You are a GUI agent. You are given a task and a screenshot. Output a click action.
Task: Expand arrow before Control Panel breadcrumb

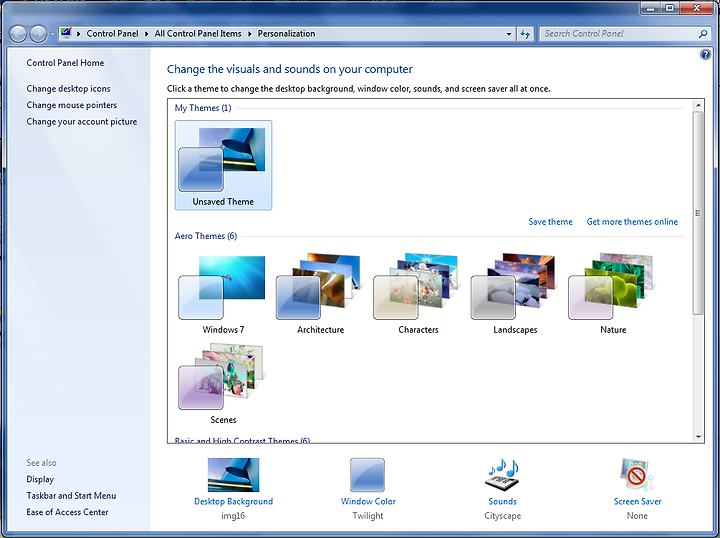point(79,34)
